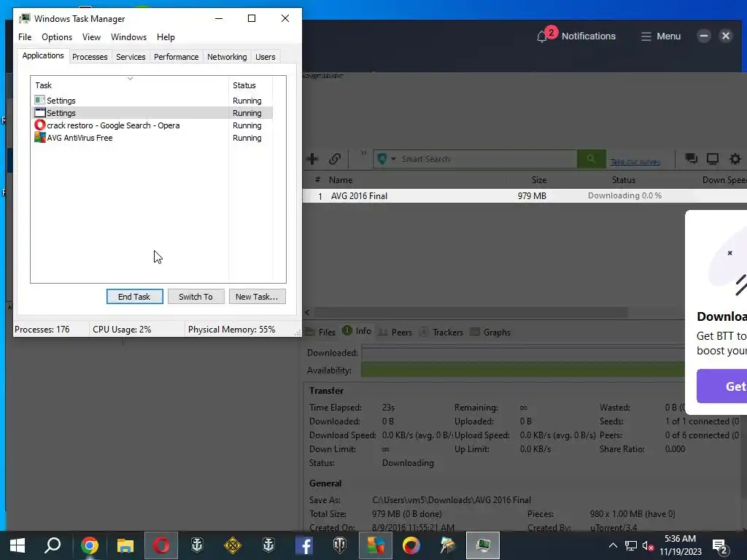Click the notifications bell icon
This screenshot has width=747, height=560.
point(542,36)
